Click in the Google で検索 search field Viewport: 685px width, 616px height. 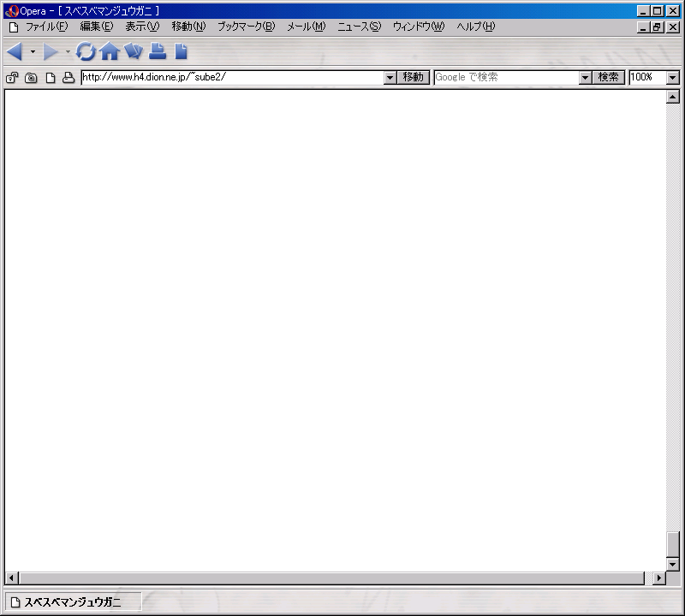point(506,78)
